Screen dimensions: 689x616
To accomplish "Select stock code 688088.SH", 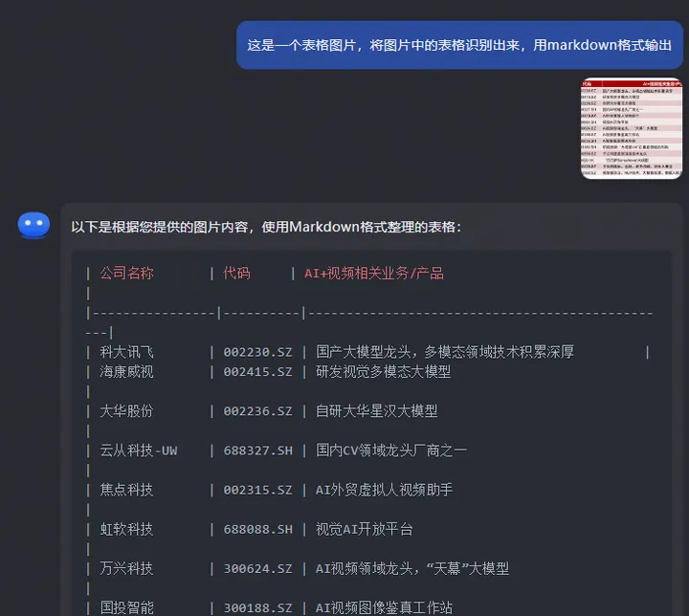I will (257, 529).
